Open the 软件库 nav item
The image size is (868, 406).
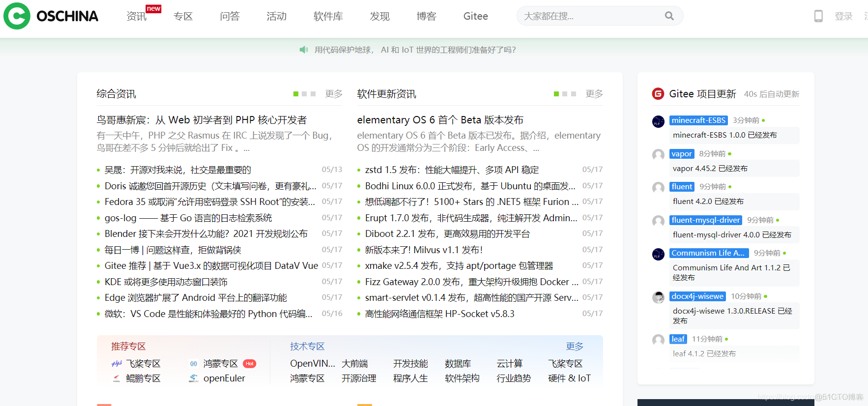328,16
